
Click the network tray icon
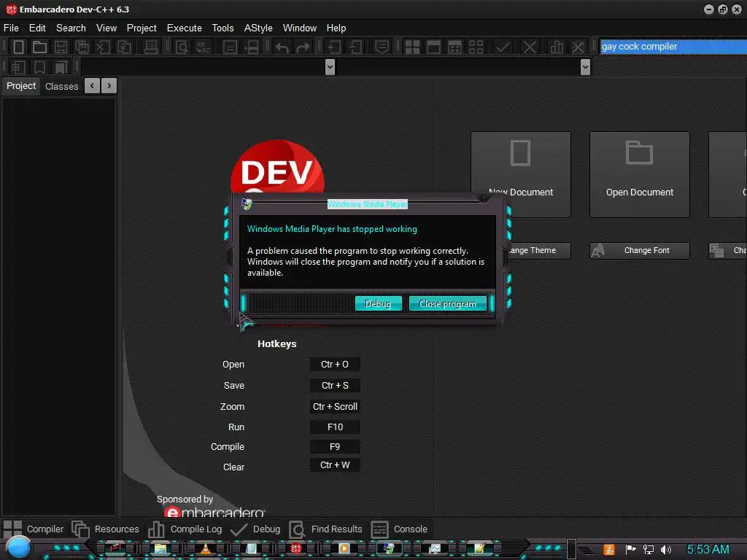tap(648, 550)
